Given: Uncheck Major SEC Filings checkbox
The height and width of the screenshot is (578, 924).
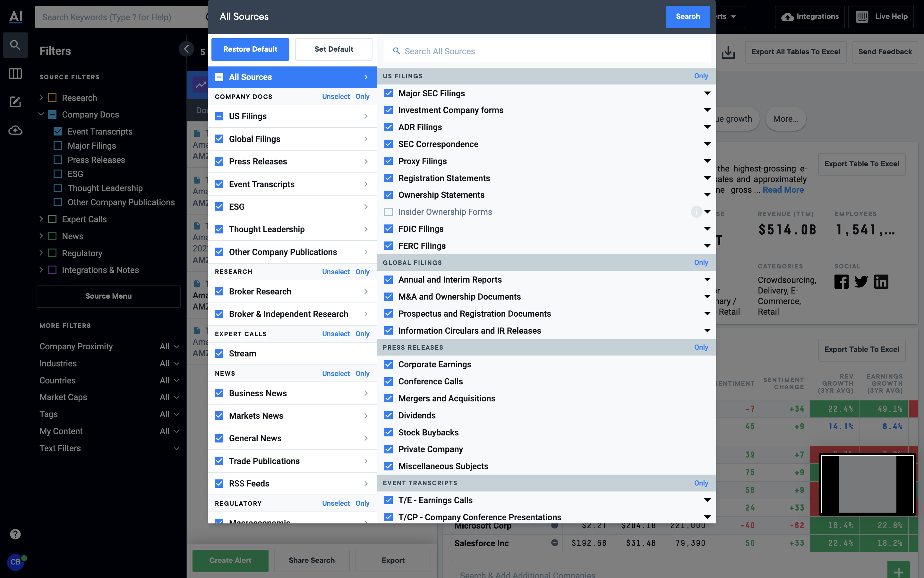Looking at the screenshot, I should [x=388, y=93].
